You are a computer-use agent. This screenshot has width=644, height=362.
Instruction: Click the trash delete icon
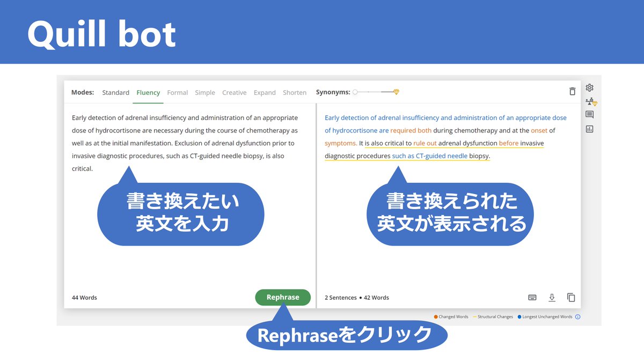pyautogui.click(x=572, y=92)
